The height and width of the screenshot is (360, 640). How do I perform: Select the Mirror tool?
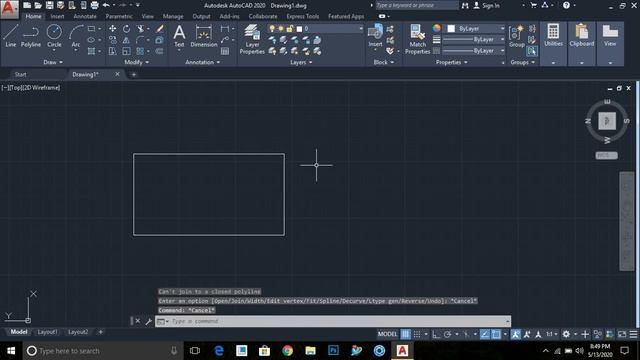[x=127, y=40]
